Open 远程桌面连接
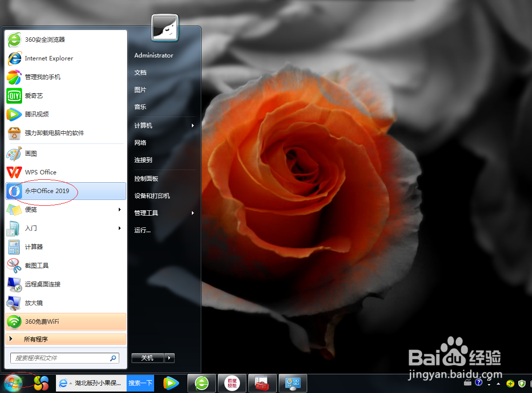Screen dimensions: 532x393 tap(66, 284)
